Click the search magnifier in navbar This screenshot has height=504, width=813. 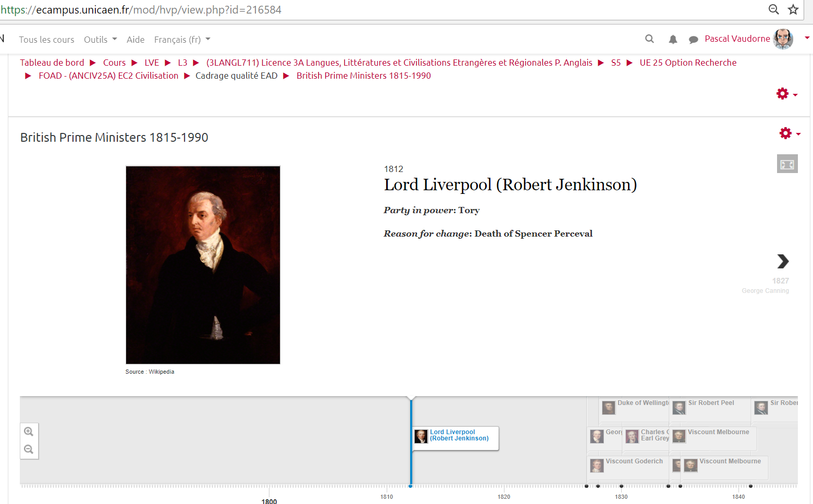[649, 39]
